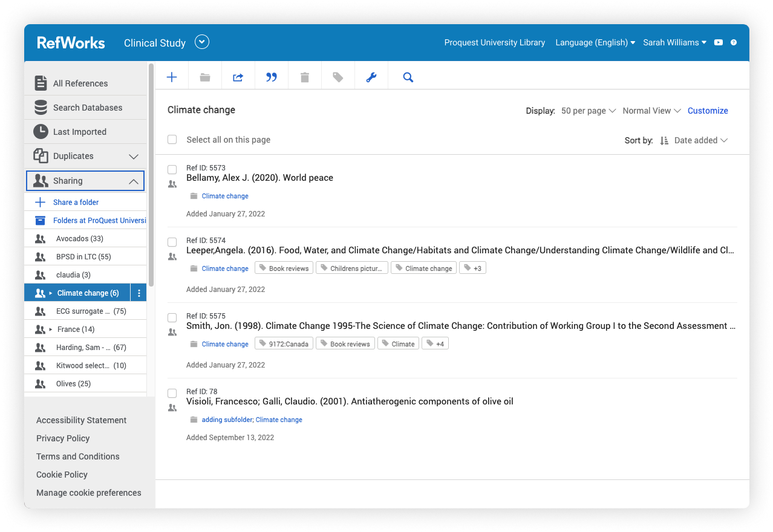This screenshot has width=773, height=532.
Task: Open the Accessibility Statement link
Action: [81, 420]
